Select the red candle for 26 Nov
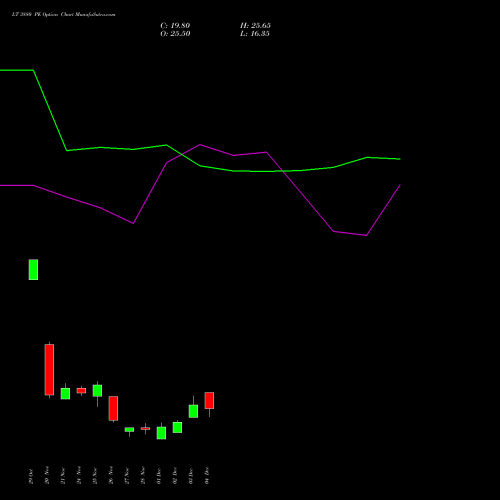500x500 pixels. [x=113, y=408]
